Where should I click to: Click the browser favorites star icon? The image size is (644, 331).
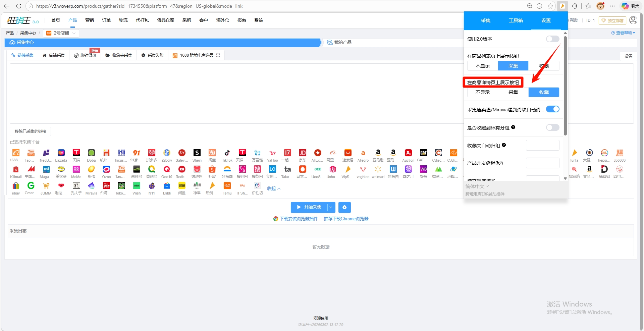550,6
